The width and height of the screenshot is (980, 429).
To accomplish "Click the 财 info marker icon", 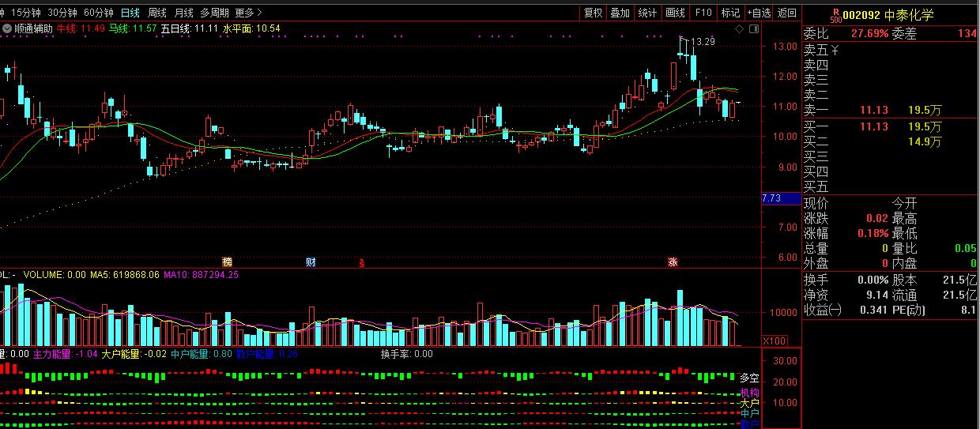I will click(311, 262).
